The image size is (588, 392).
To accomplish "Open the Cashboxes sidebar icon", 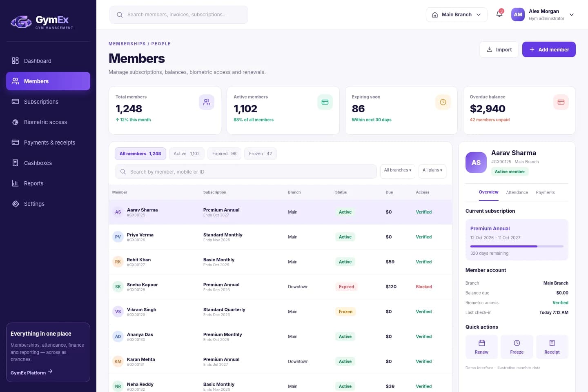I will pyautogui.click(x=16, y=163).
